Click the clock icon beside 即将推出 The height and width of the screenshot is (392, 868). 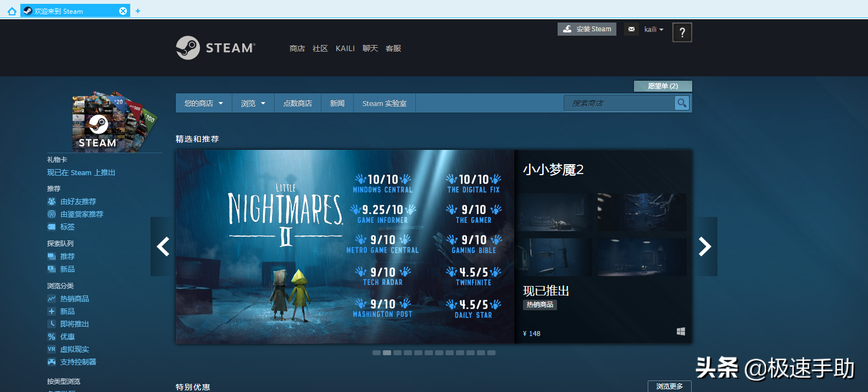pos(52,324)
